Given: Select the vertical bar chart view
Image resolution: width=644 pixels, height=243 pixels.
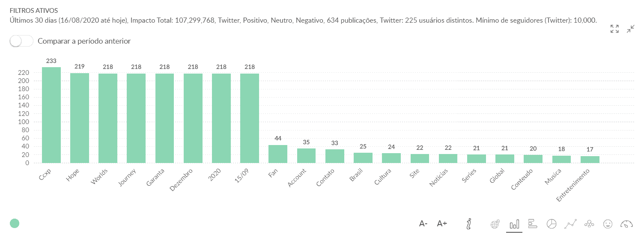Looking at the screenshot, I should (x=514, y=224).
